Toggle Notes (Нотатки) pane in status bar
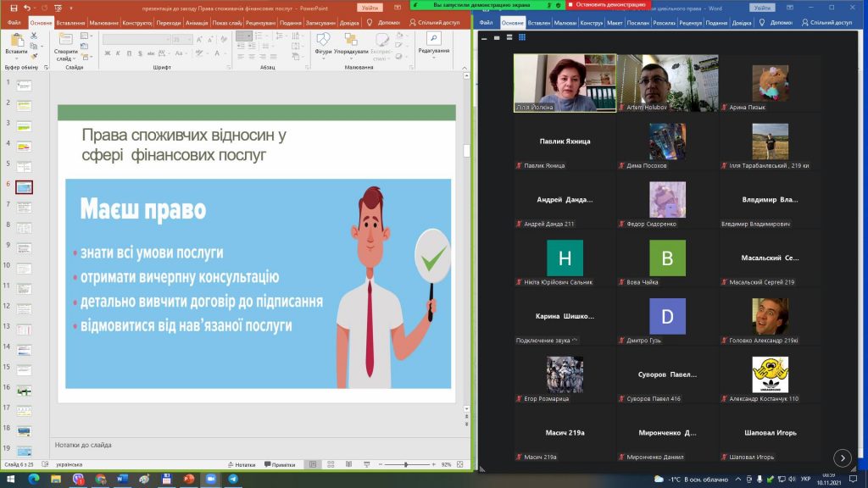Image resolution: width=868 pixels, height=488 pixels. [242, 465]
